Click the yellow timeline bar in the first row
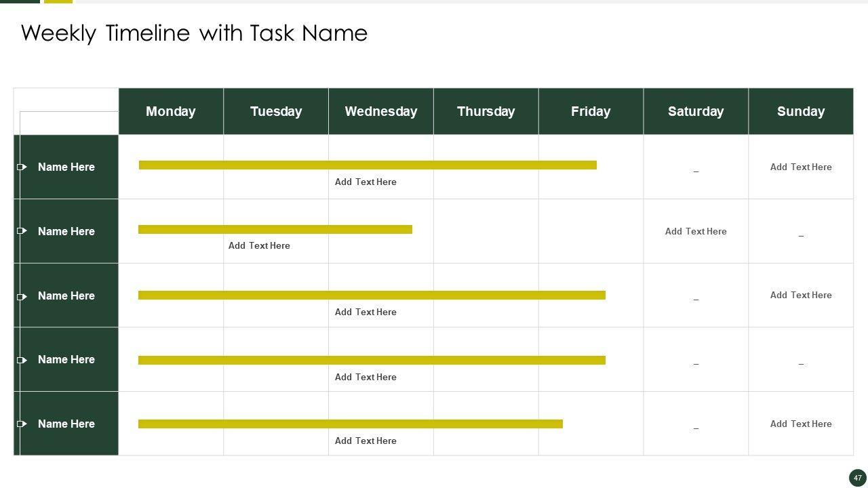868x488 pixels. coord(368,165)
